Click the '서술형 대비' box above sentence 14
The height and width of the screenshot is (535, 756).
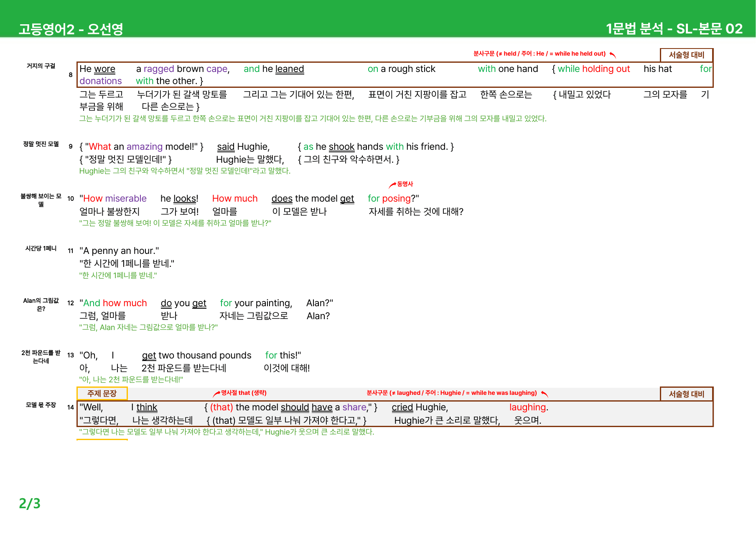[x=687, y=394]
